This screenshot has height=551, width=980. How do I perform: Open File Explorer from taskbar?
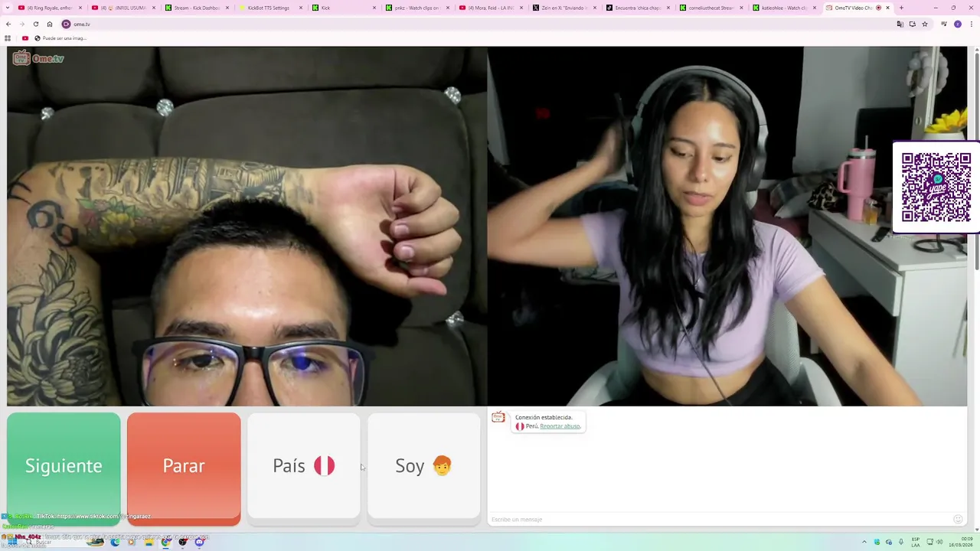tap(149, 542)
